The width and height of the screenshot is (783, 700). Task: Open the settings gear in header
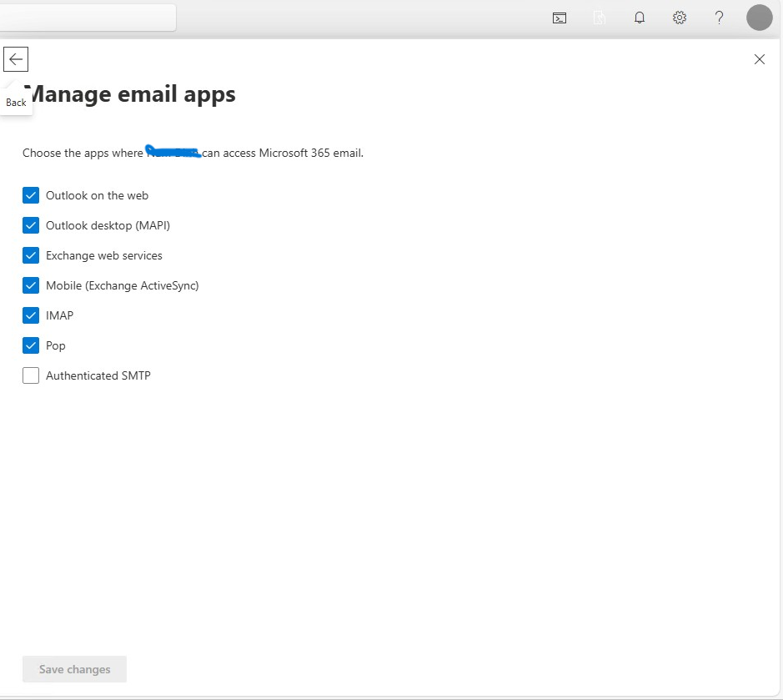(679, 18)
